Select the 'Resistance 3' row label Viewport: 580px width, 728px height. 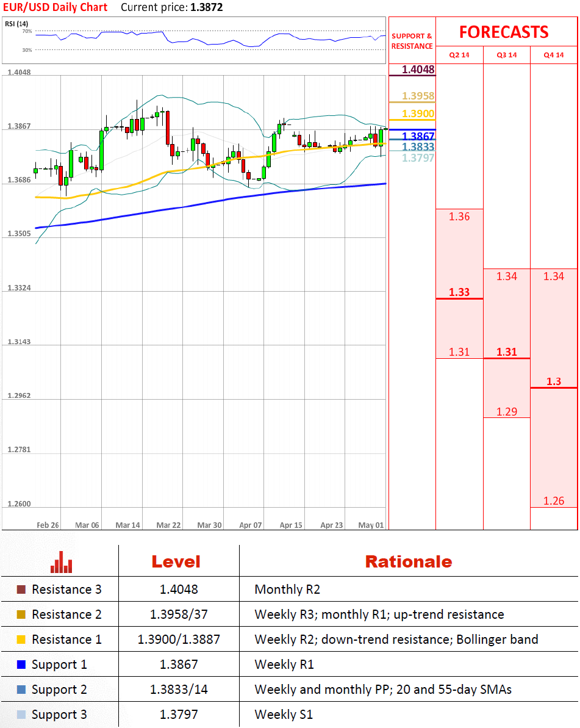click(x=66, y=589)
